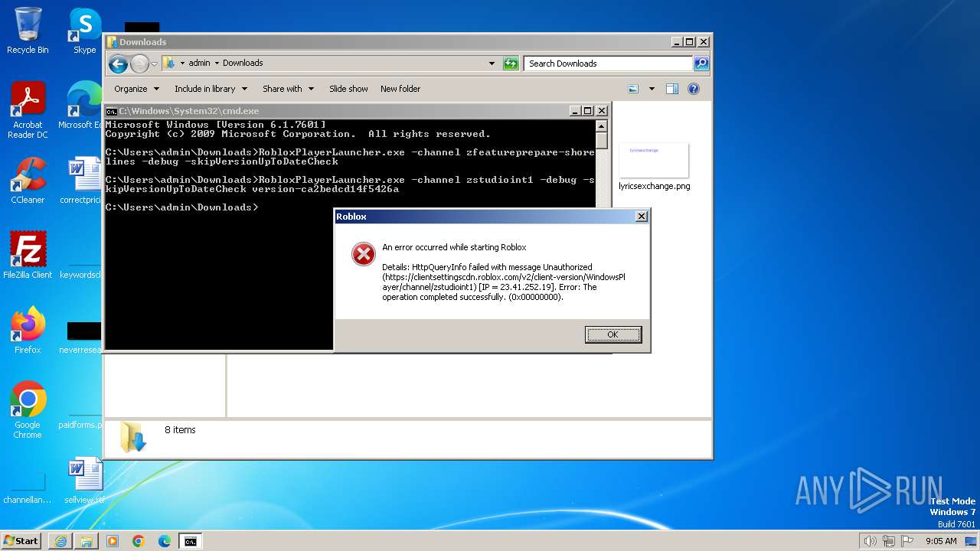This screenshot has height=551, width=980.
Task: Click the lyricsexchange.png file name
Action: [x=654, y=186]
